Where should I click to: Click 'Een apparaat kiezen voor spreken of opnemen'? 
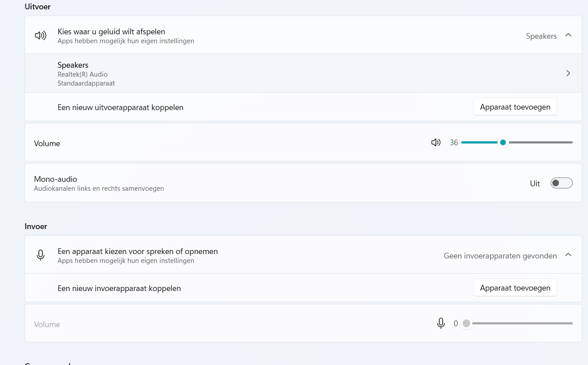tap(138, 251)
